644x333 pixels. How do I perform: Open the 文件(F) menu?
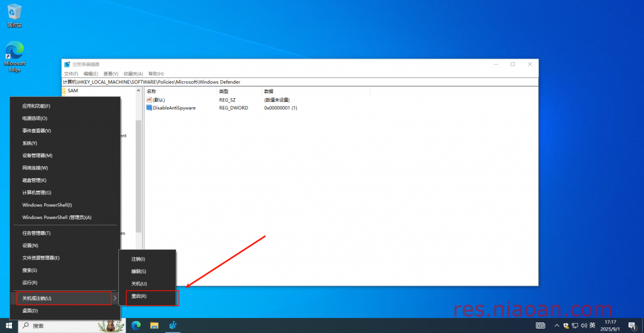[71, 74]
